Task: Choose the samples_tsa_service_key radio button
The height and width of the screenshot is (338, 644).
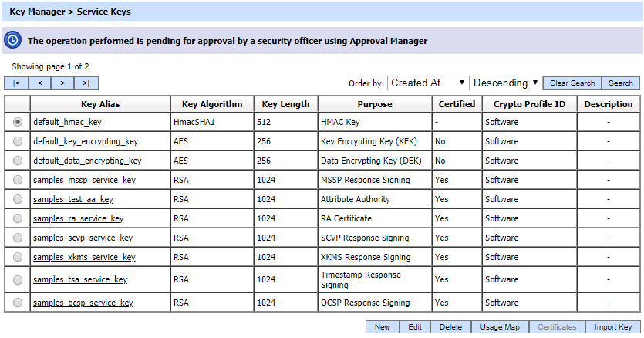Action: click(x=18, y=279)
